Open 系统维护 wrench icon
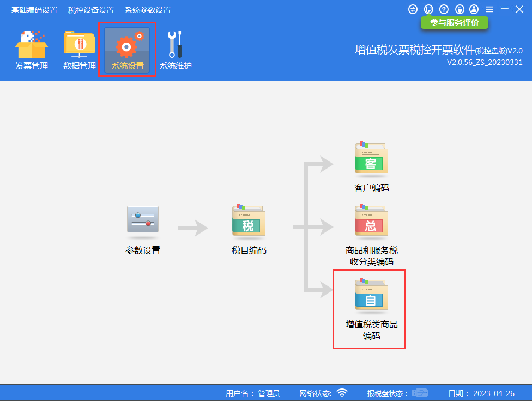The width and height of the screenshot is (532, 401). (x=175, y=45)
